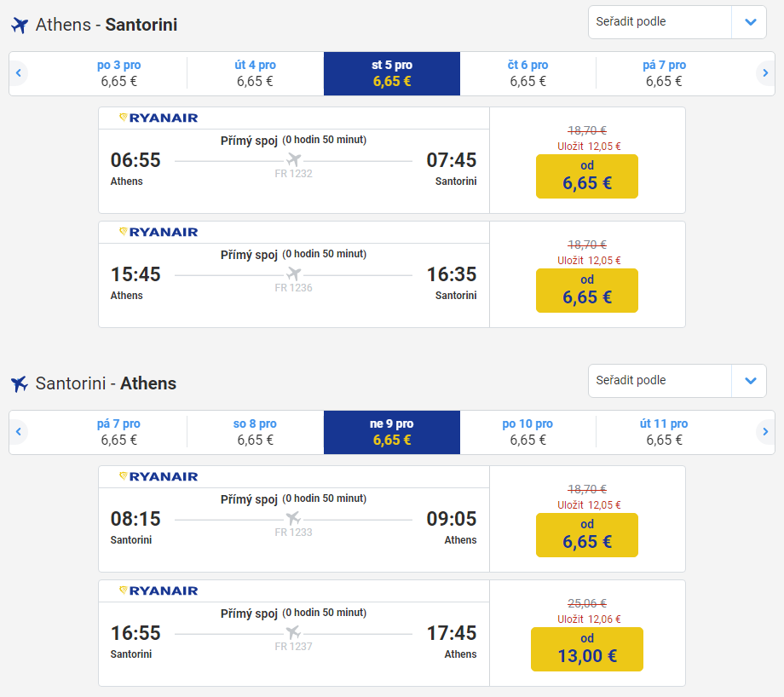Book the 15:45 Athens flight for 6,65 €
Screen dimensions: 784x697
click(586, 290)
